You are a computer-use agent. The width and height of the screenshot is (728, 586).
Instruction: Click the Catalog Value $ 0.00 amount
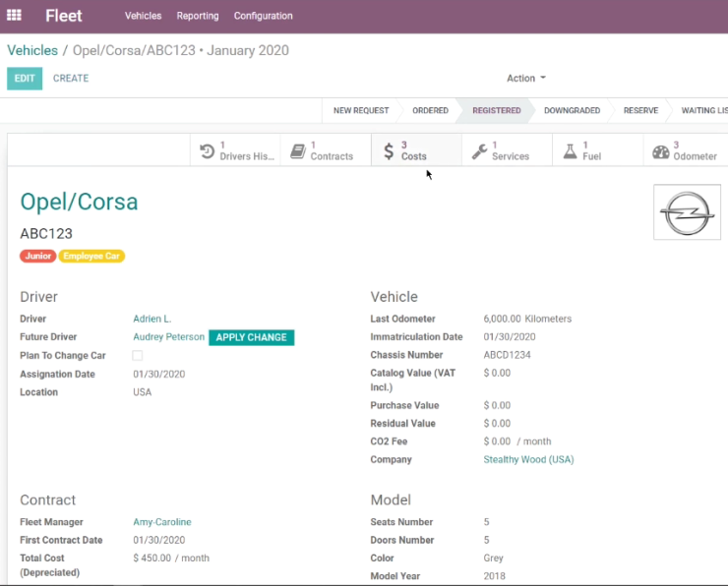(497, 373)
